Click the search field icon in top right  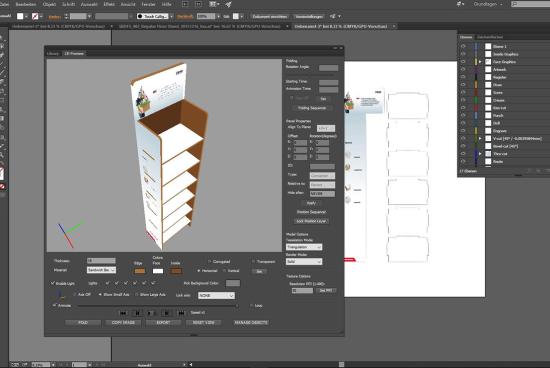[515, 4]
